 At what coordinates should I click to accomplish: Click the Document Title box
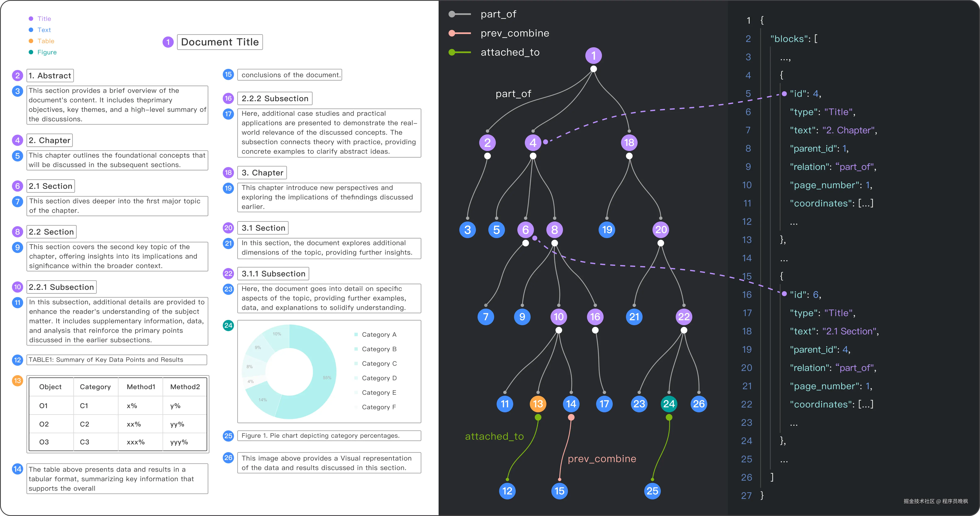coord(220,42)
